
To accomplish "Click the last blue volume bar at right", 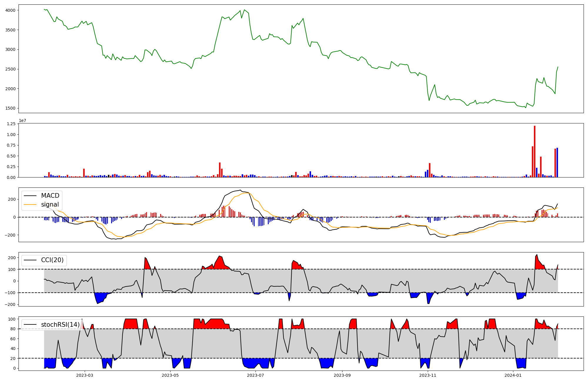I will tap(557, 162).
